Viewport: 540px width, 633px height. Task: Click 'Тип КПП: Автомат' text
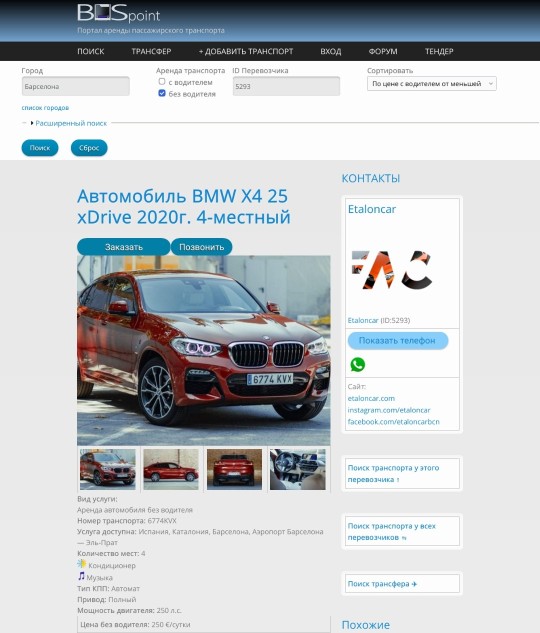coord(109,589)
